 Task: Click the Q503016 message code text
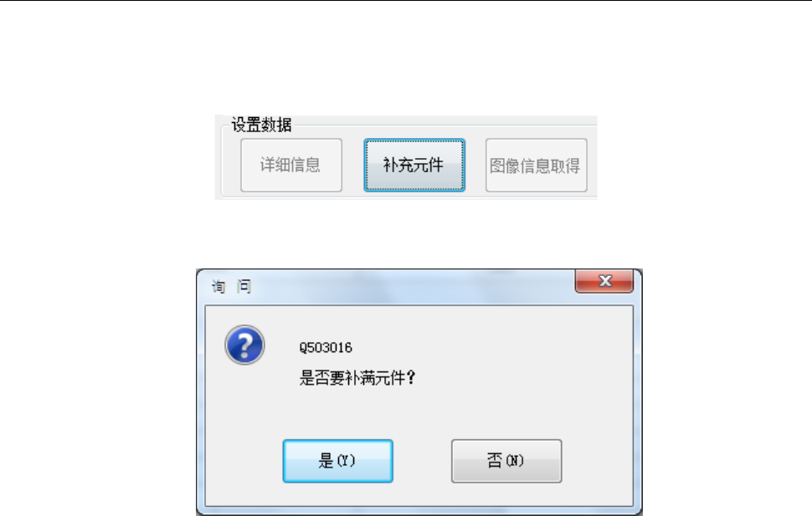click(325, 347)
